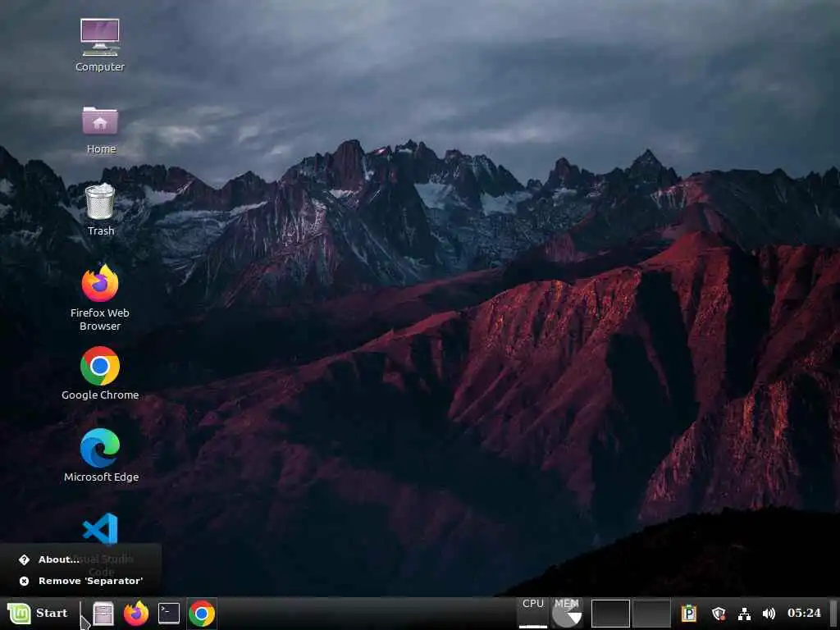Switch to the second workspace

tap(651, 614)
